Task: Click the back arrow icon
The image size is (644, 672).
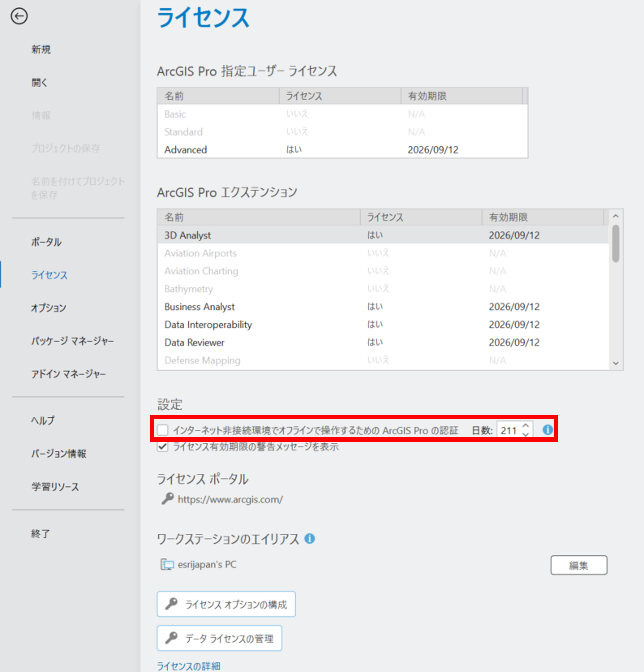Action: (19, 16)
